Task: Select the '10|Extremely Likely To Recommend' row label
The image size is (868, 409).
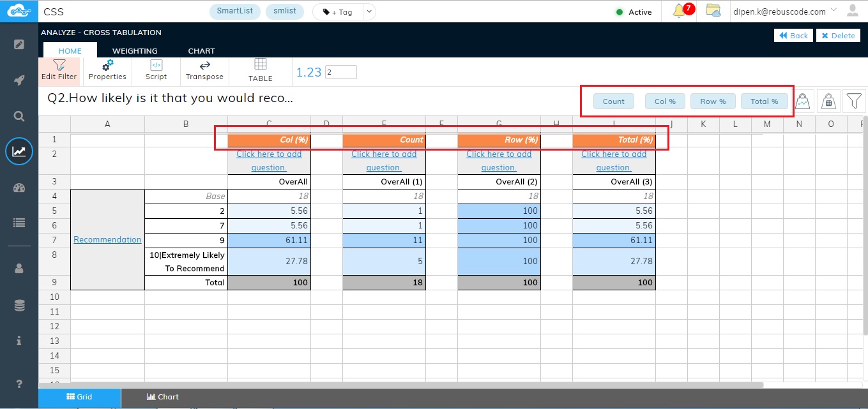Action: pos(186,262)
